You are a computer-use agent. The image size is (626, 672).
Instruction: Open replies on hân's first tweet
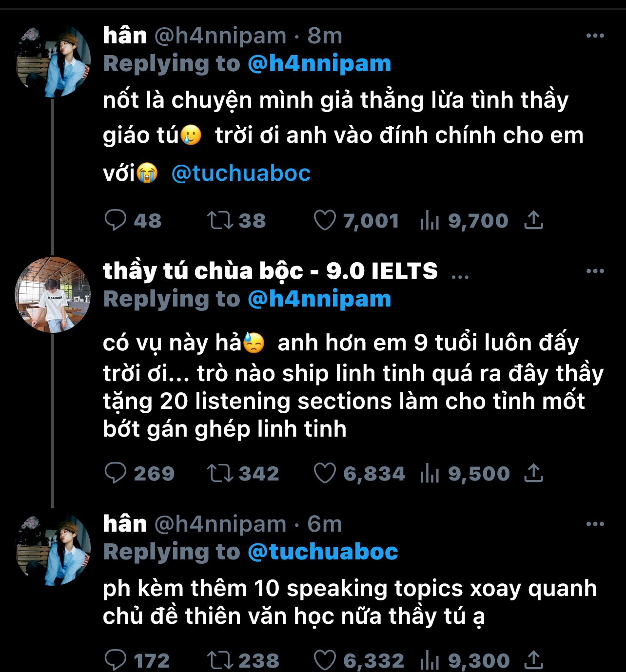click(x=116, y=220)
